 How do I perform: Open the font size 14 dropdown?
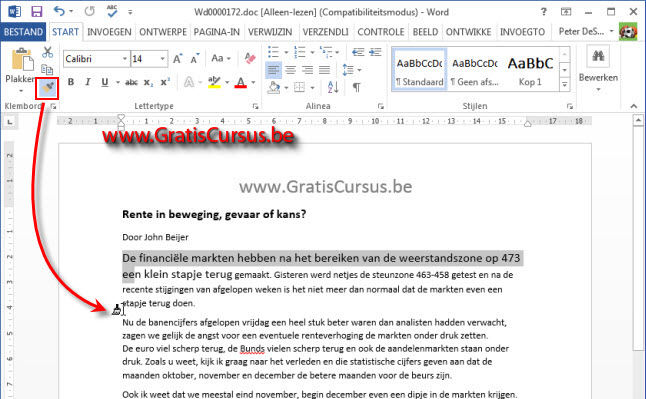tap(163, 59)
